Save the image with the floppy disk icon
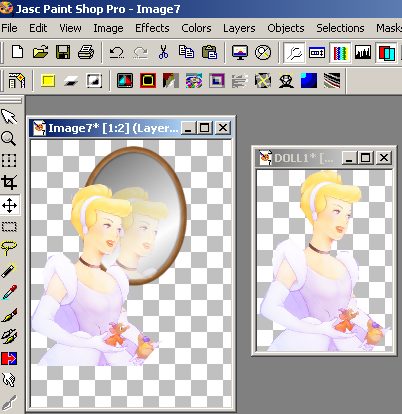This screenshot has width=402, height=414. (x=63, y=52)
